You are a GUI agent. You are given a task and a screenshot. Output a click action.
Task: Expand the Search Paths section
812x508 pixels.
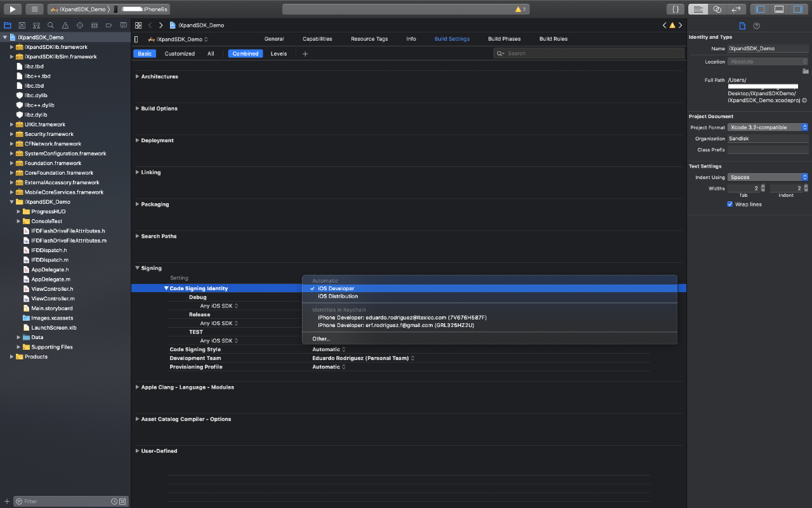point(138,236)
